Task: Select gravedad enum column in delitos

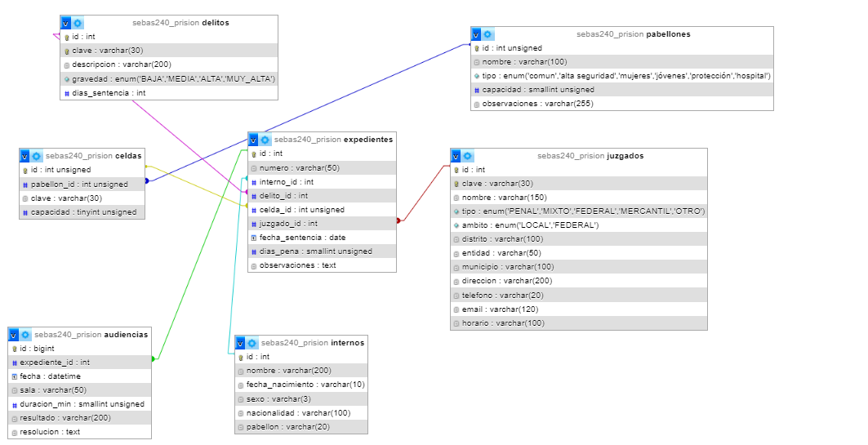Action: point(173,79)
